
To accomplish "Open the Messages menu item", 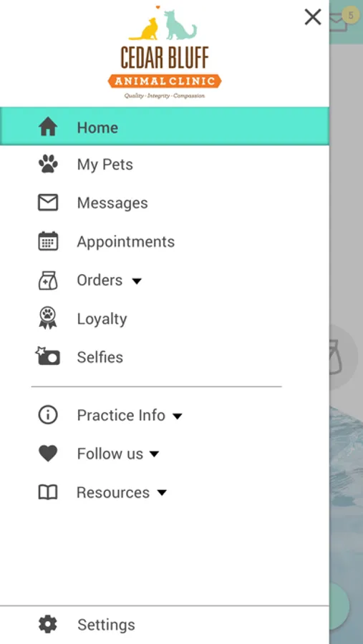I will 165,203.
